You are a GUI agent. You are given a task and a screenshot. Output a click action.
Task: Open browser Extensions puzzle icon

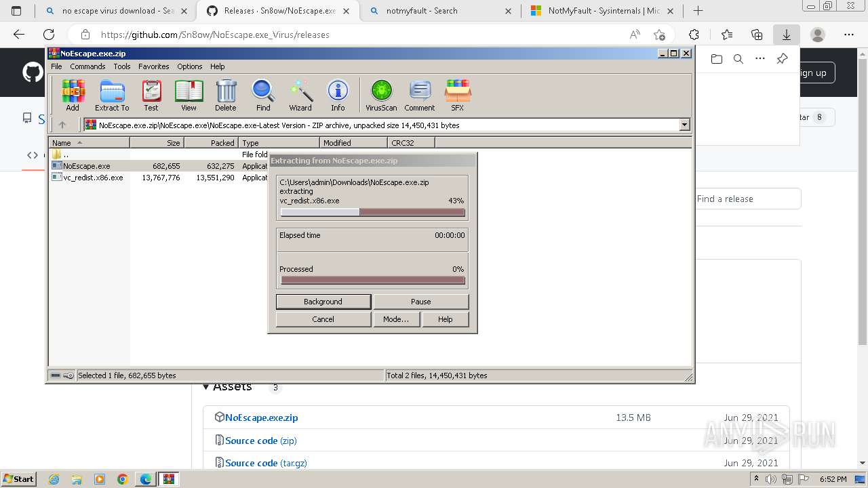coord(694,35)
